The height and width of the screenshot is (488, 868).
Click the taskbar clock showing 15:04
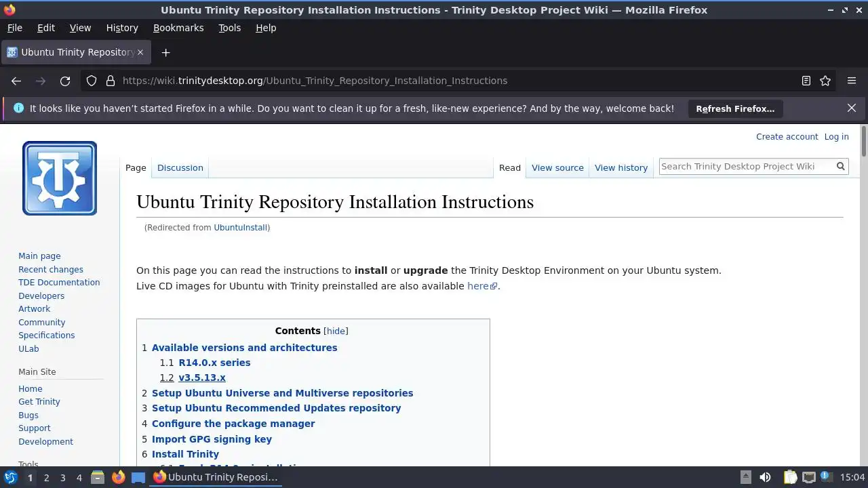point(852,477)
